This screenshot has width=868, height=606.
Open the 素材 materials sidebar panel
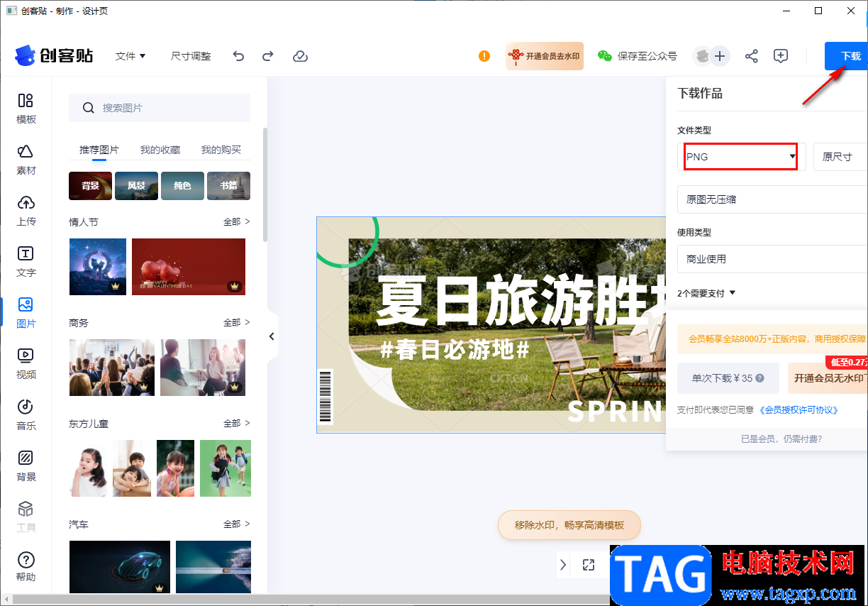26,160
